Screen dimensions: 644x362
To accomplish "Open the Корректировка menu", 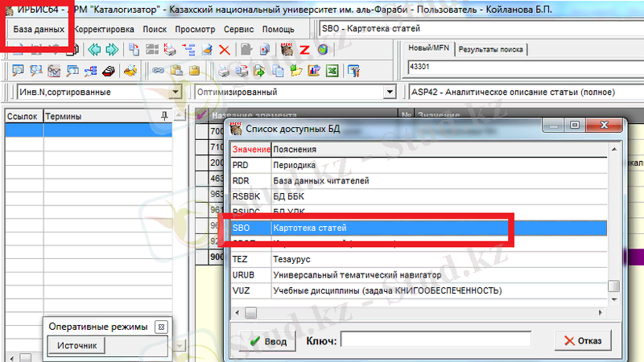I will [x=104, y=29].
